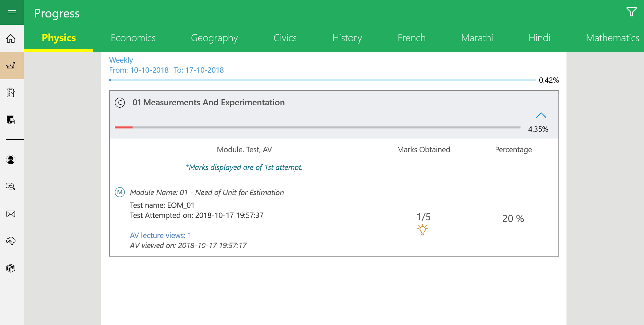Click the cloud sync sidebar icon
Image resolution: width=644 pixels, height=325 pixels.
(x=11, y=241)
